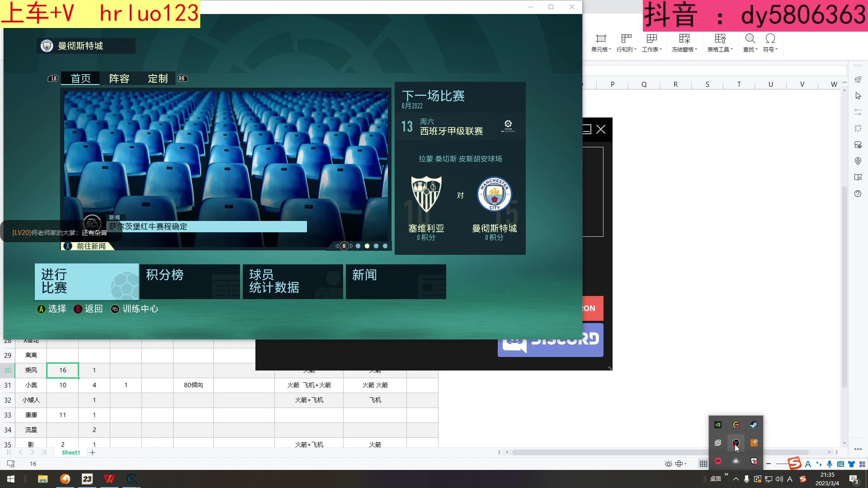This screenshot has height=488, width=868.
Task: Click the Sevilla club crest
Action: (426, 194)
